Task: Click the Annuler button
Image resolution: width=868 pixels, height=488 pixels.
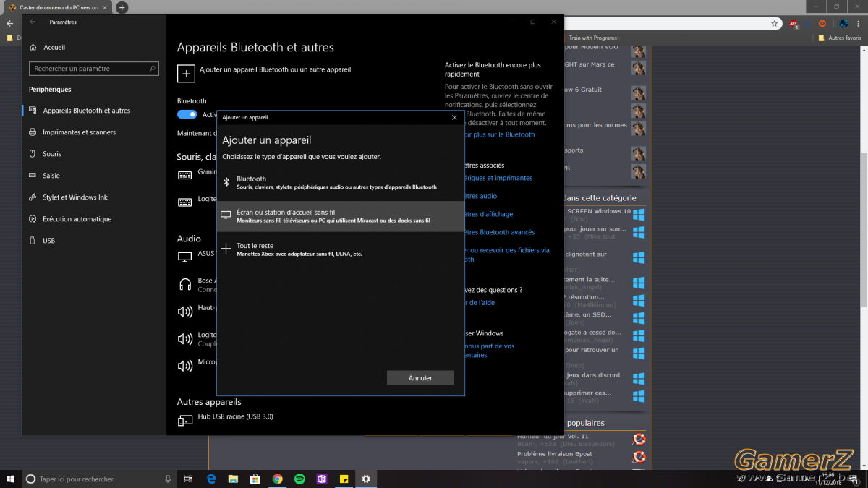Action: click(x=420, y=378)
